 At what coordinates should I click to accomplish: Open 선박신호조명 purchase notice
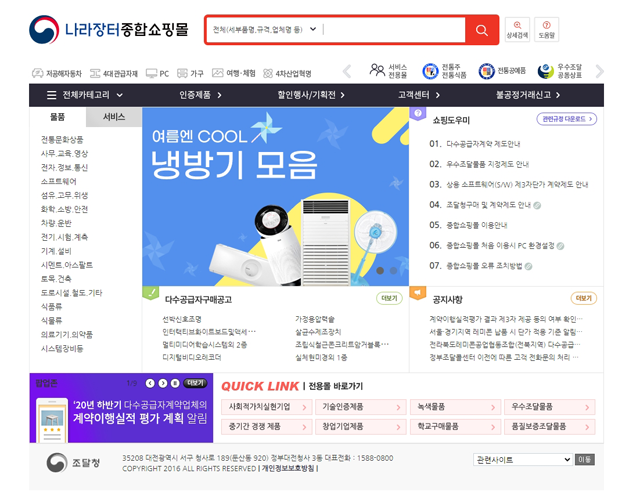[x=182, y=319]
